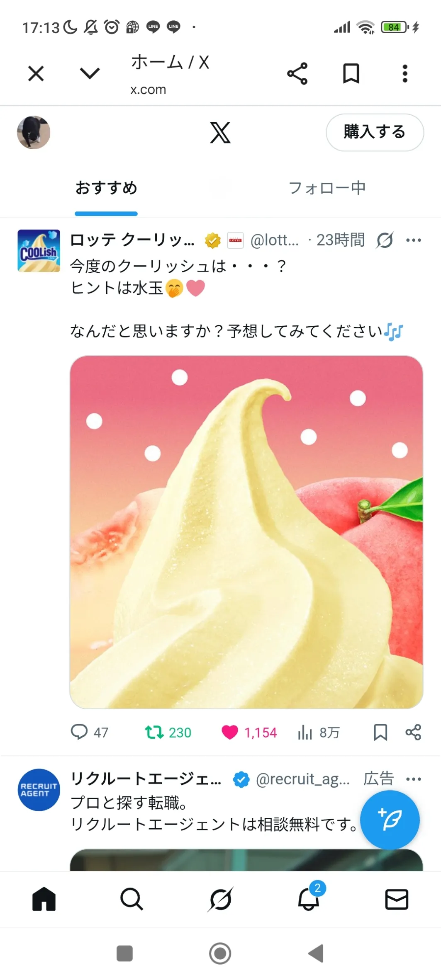Tap the blue compose post button

point(390,820)
